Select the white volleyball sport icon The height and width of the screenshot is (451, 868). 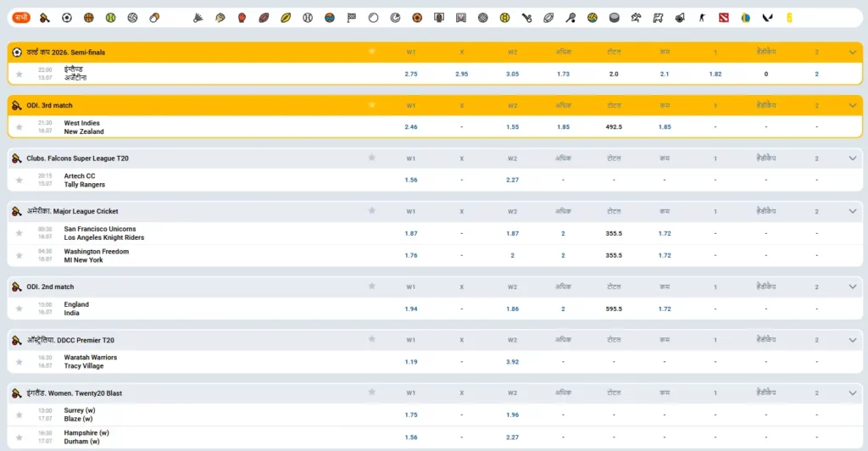click(132, 18)
